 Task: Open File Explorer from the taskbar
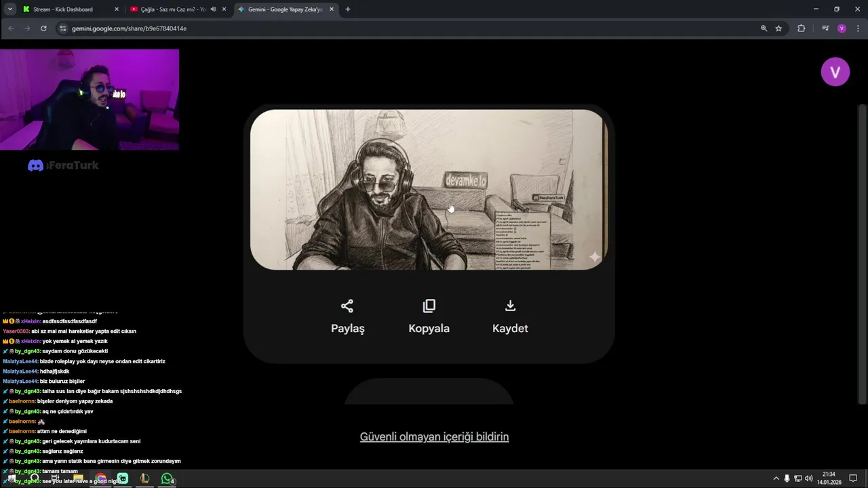[x=78, y=479]
